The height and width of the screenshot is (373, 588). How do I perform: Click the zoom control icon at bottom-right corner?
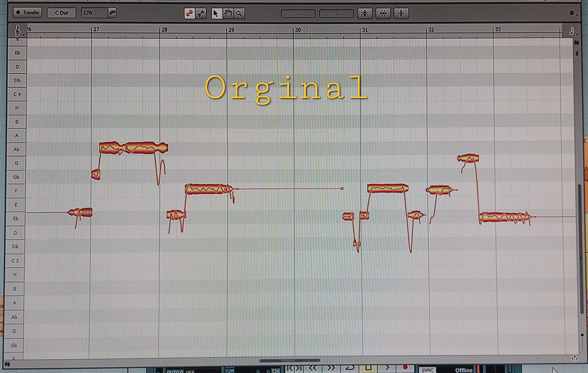574,359
